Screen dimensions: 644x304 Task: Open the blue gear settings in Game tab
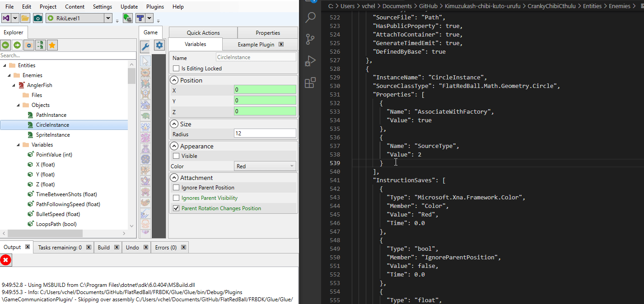click(159, 45)
